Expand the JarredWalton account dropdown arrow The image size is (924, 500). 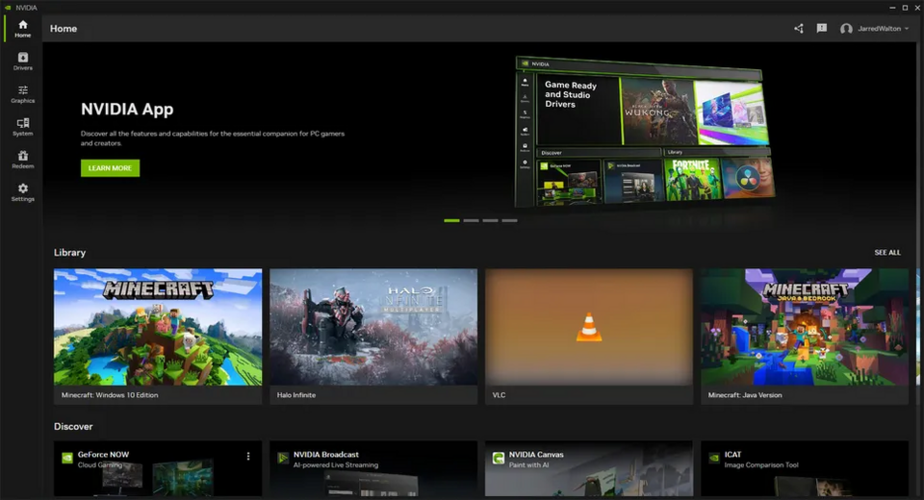pos(906,29)
